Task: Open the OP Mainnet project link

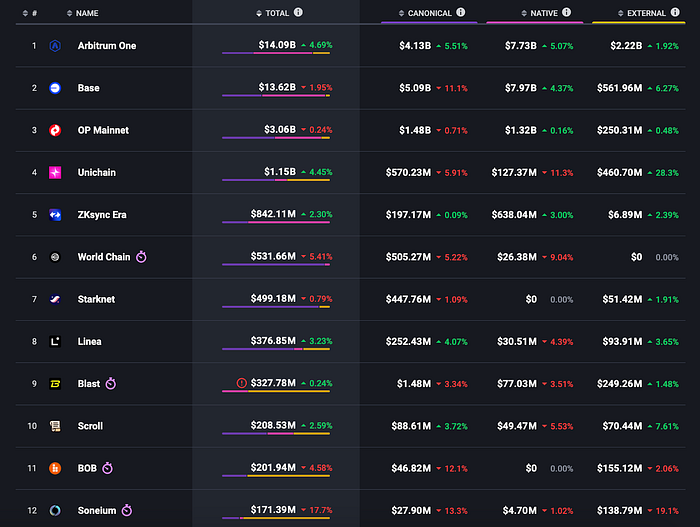Action: [103, 130]
